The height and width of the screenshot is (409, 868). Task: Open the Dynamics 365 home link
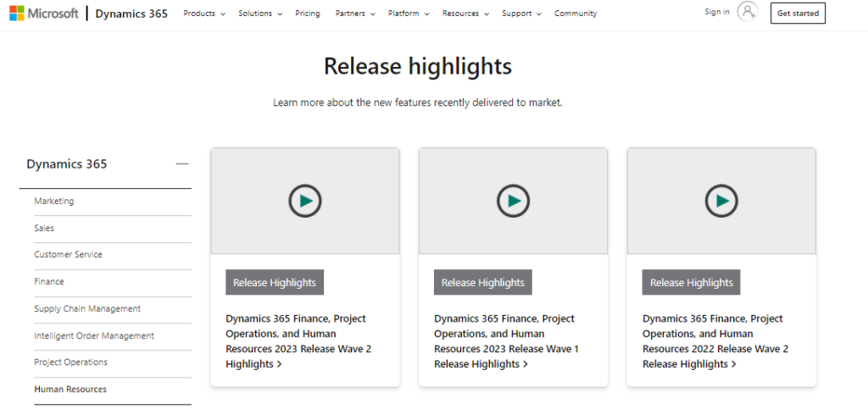click(x=131, y=14)
